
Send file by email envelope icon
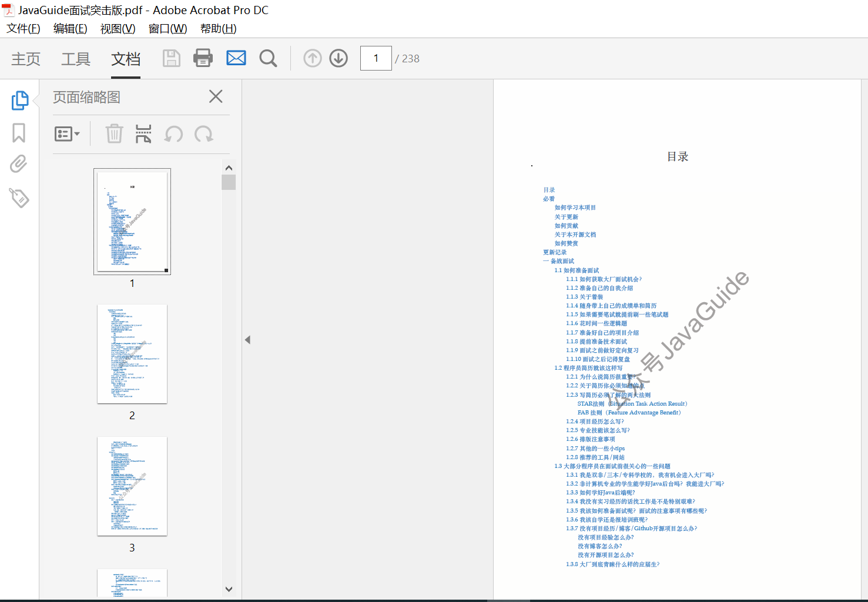pos(236,58)
